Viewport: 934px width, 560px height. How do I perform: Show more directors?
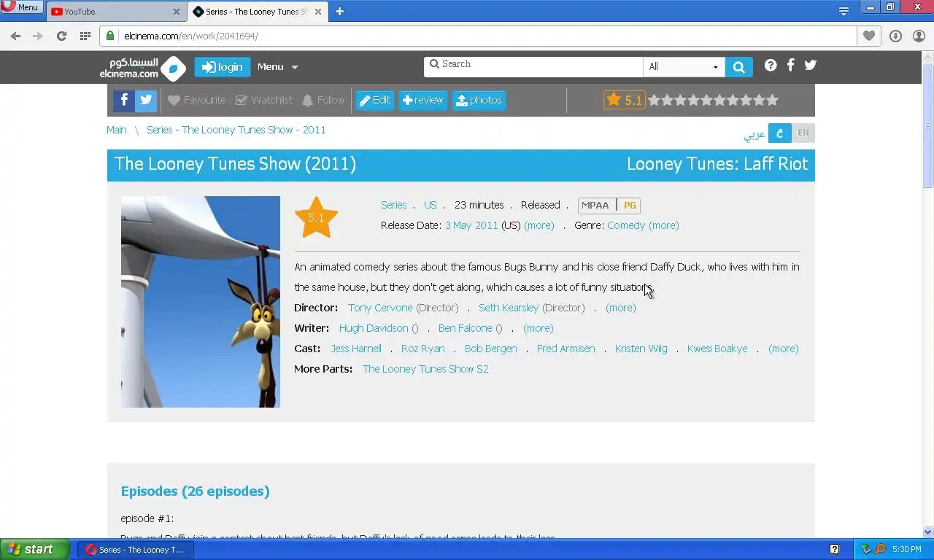(x=621, y=308)
